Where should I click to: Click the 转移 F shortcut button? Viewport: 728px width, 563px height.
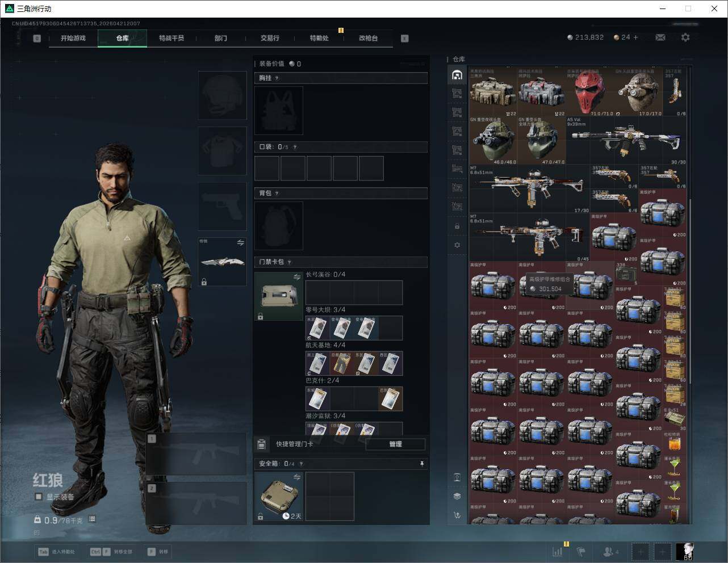[158, 551]
